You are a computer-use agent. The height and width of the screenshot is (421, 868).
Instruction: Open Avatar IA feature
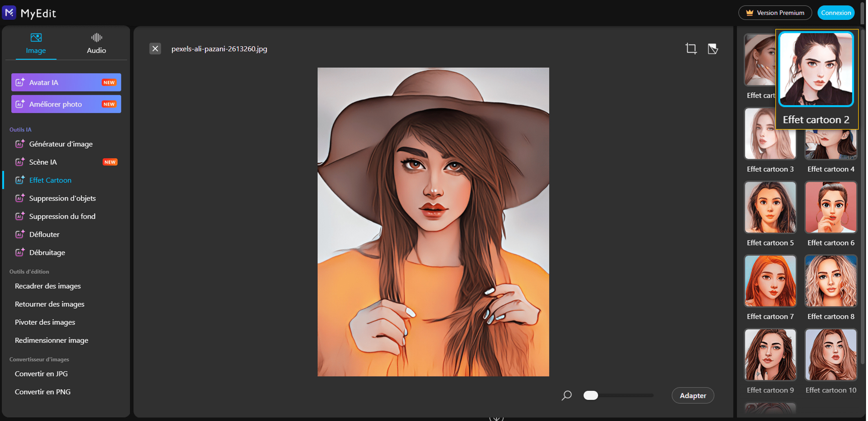66,82
